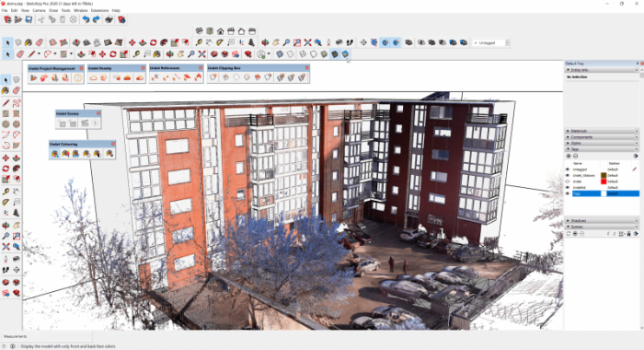
Task: Toggle visibility eye of Undet_Stations tag
Action: tap(568, 175)
